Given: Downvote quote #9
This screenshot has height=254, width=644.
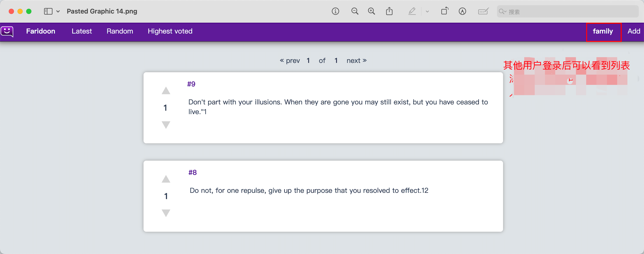Looking at the screenshot, I should 166,125.
